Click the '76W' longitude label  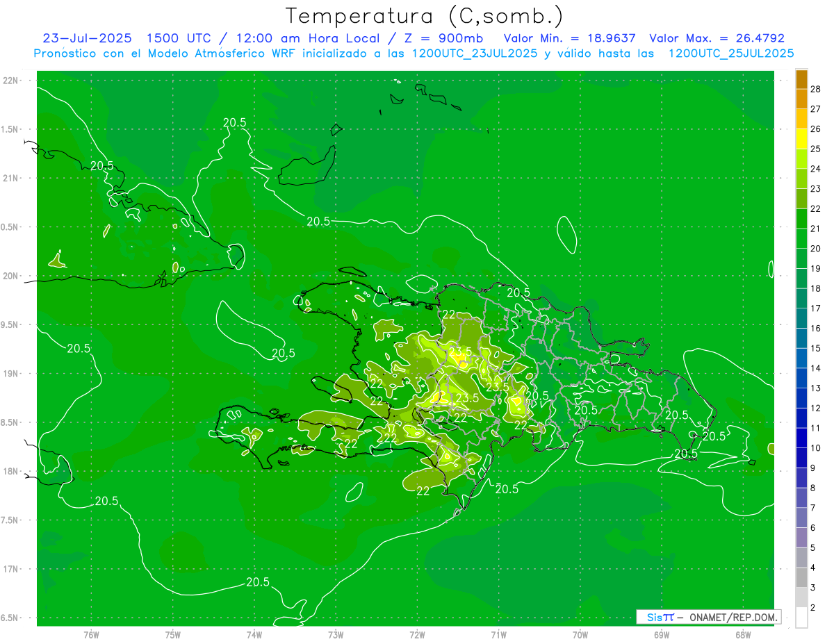pos(91,635)
